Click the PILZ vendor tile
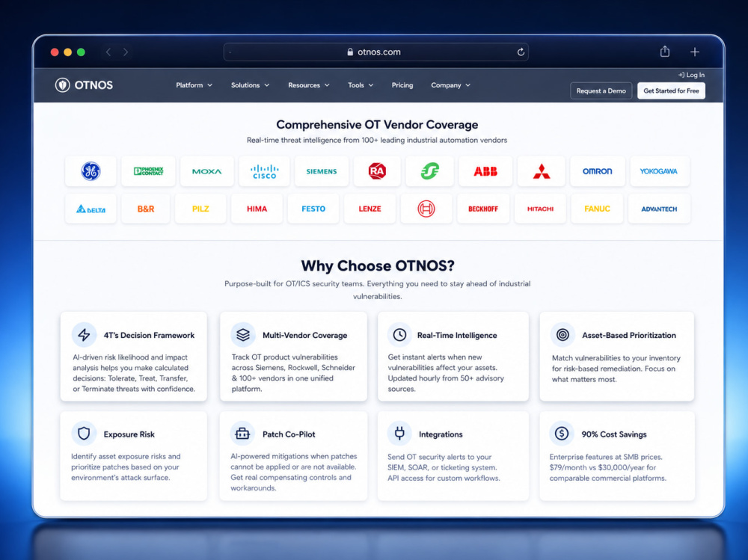 [x=200, y=209]
